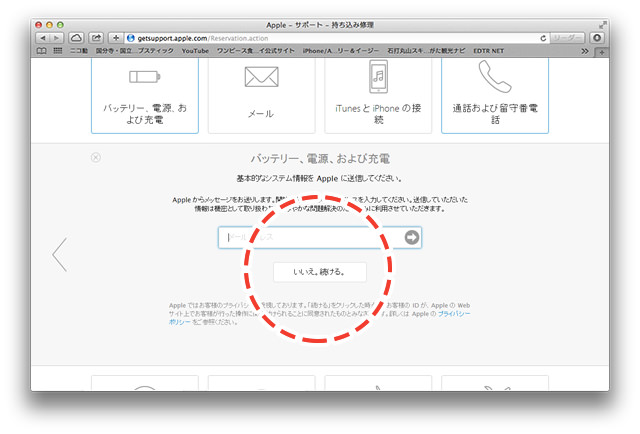The width and height of the screenshot is (640, 434).
Task: Click the envelope mail icon
Action: click(262, 77)
